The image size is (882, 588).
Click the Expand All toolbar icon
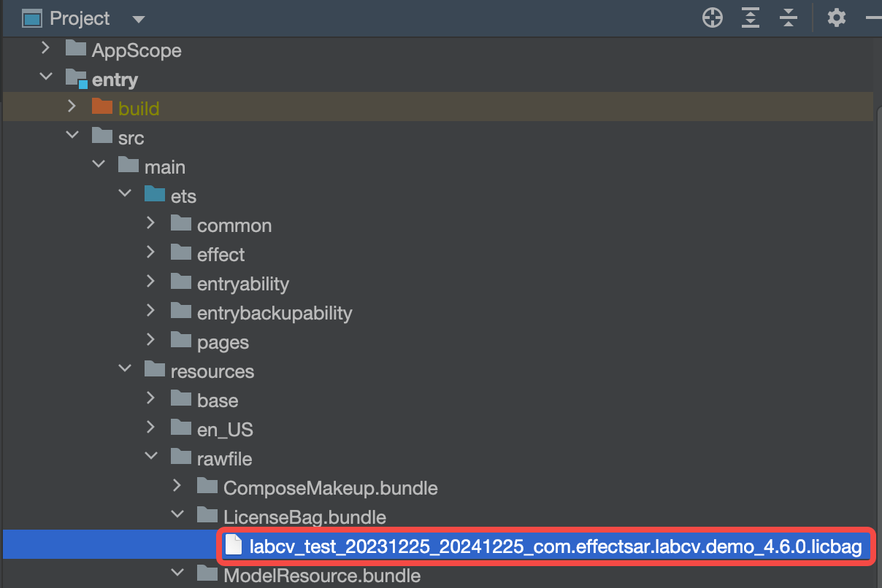[751, 18]
